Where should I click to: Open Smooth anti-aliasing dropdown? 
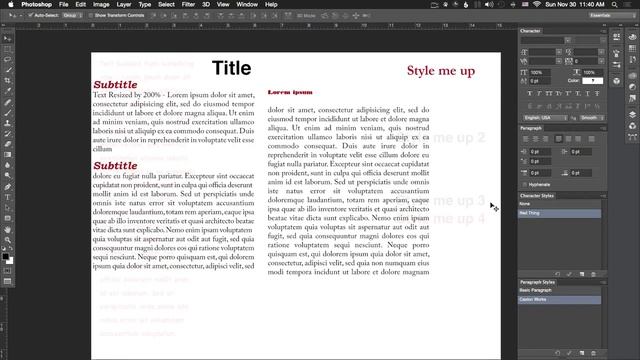pos(592,118)
